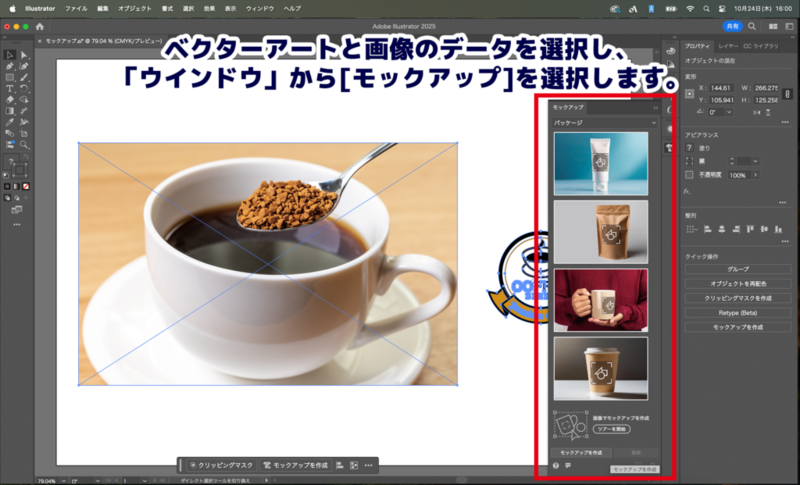
Task: Switch to the CC ライブラリ tab
Action: tap(761, 46)
